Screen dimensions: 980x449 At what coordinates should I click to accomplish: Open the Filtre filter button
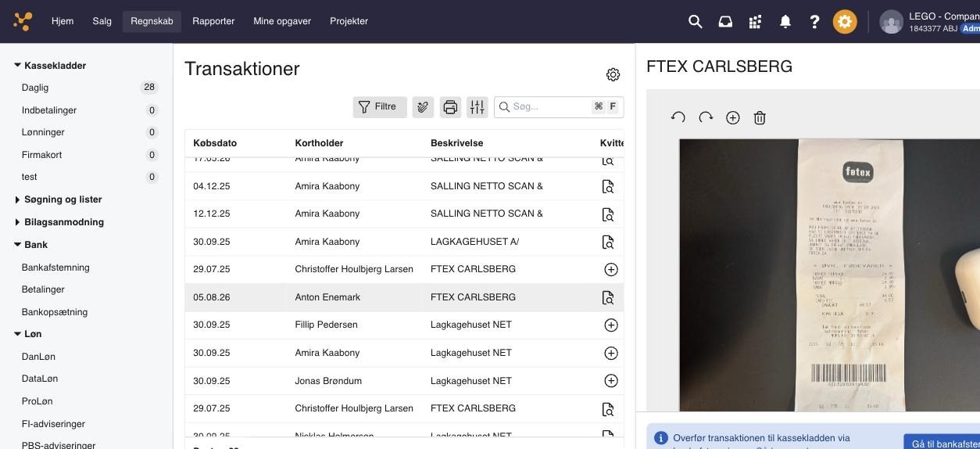coord(380,107)
